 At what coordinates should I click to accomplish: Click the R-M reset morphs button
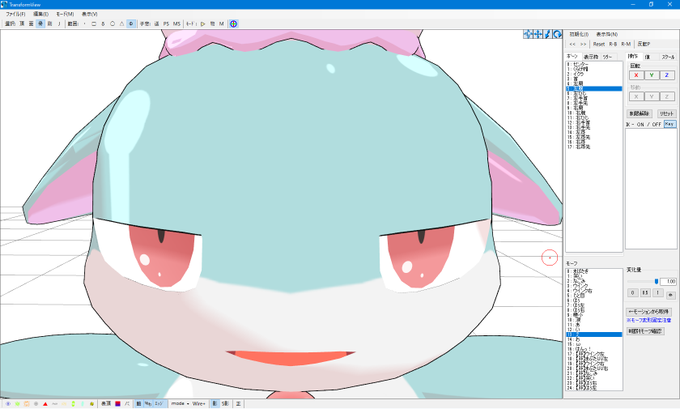coord(626,44)
